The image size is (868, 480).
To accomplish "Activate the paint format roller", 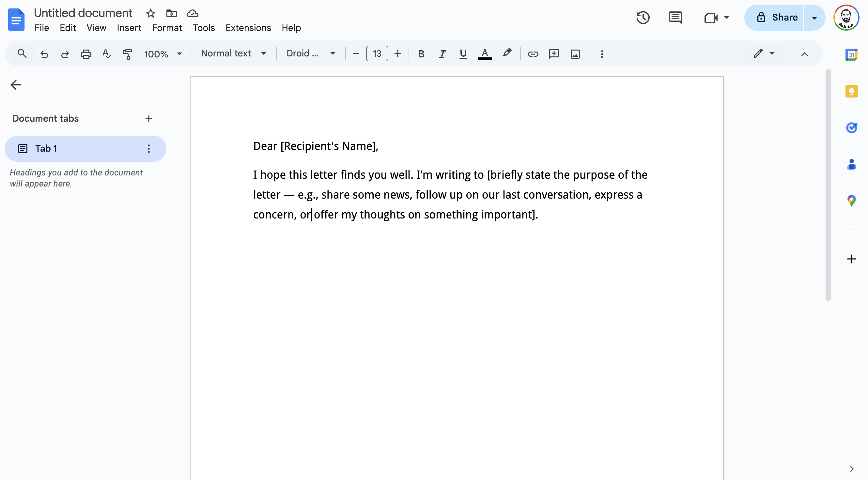I will pyautogui.click(x=127, y=54).
